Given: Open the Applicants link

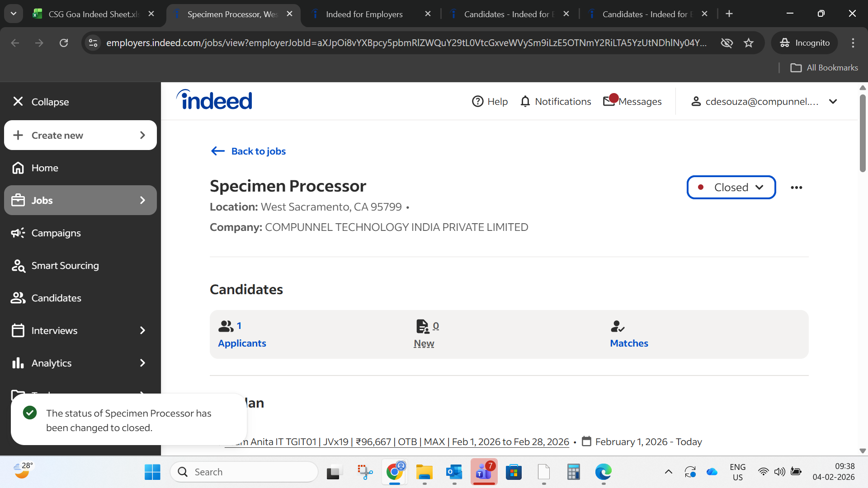Looking at the screenshot, I should [242, 343].
